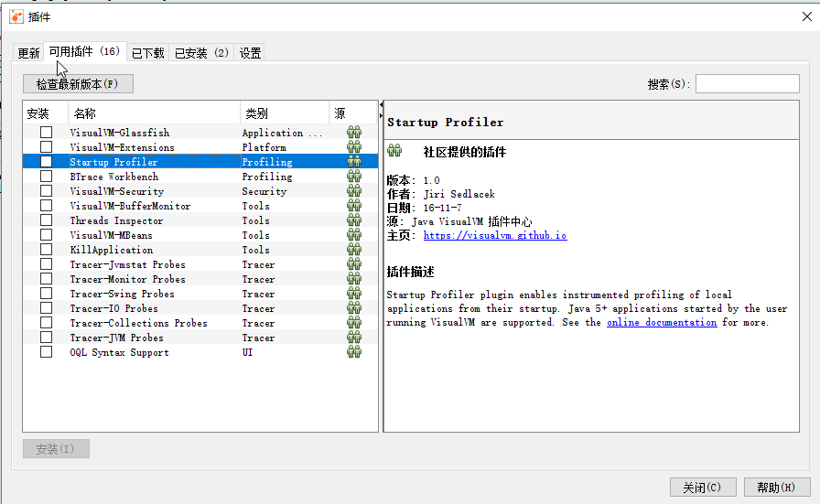Open the 已下载 tab
The image size is (820, 504).
148,53
